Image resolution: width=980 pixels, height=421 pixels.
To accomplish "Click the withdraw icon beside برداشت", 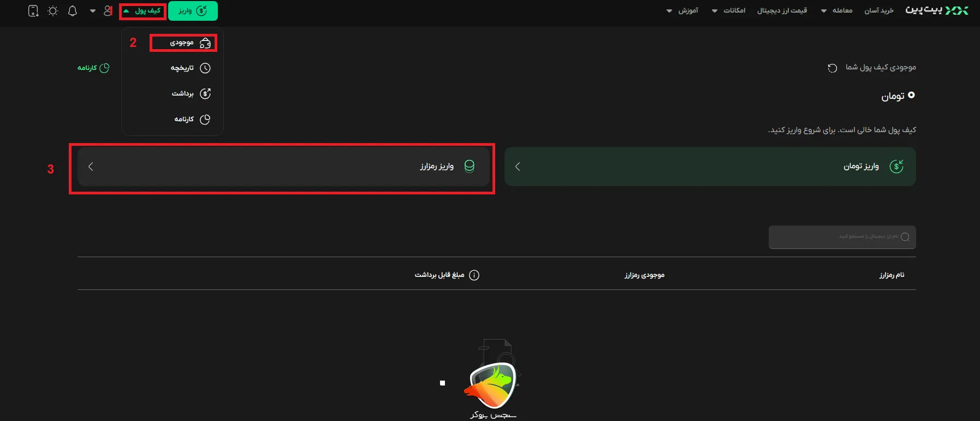I will [205, 94].
